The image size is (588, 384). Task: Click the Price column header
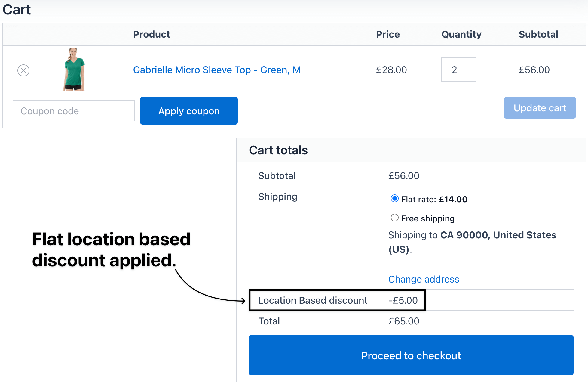[x=388, y=34]
